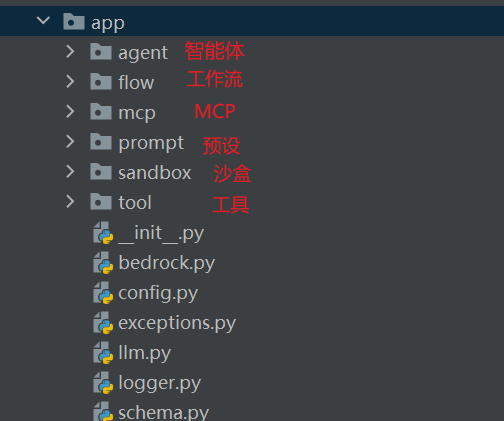This screenshot has height=421, width=504.
Task: Expand the sandbox folder arrow
Action: pyautogui.click(x=70, y=172)
